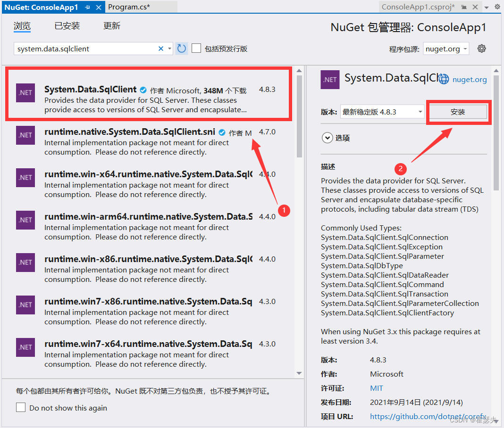Click the package list scrollbar thumb

299,116
